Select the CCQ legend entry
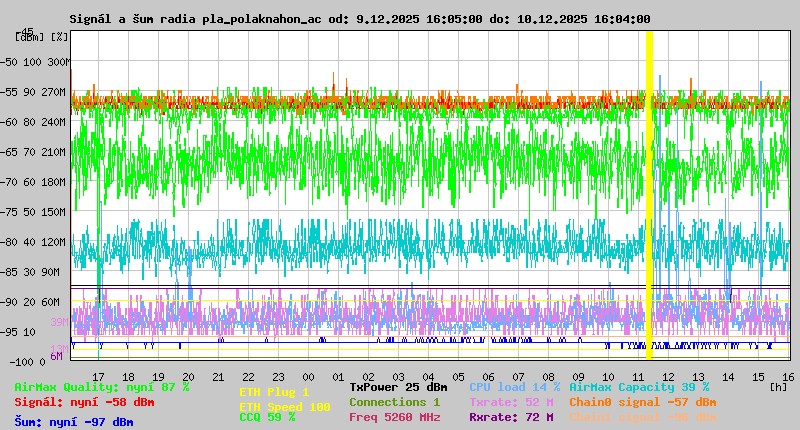Screen dimensions: 800x430 (x=267, y=418)
